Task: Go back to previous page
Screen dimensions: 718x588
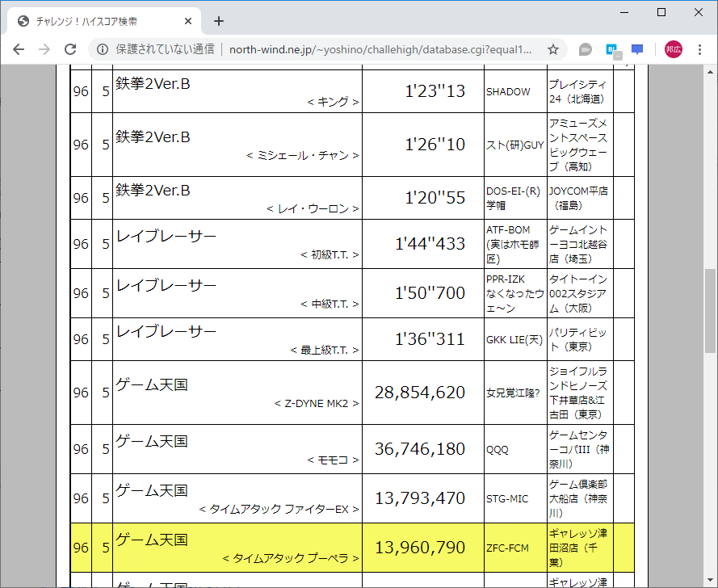Action: pyautogui.click(x=19, y=49)
